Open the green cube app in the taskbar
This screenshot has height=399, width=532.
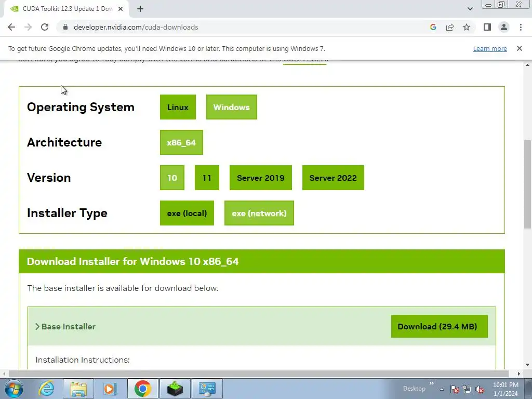tap(175, 389)
